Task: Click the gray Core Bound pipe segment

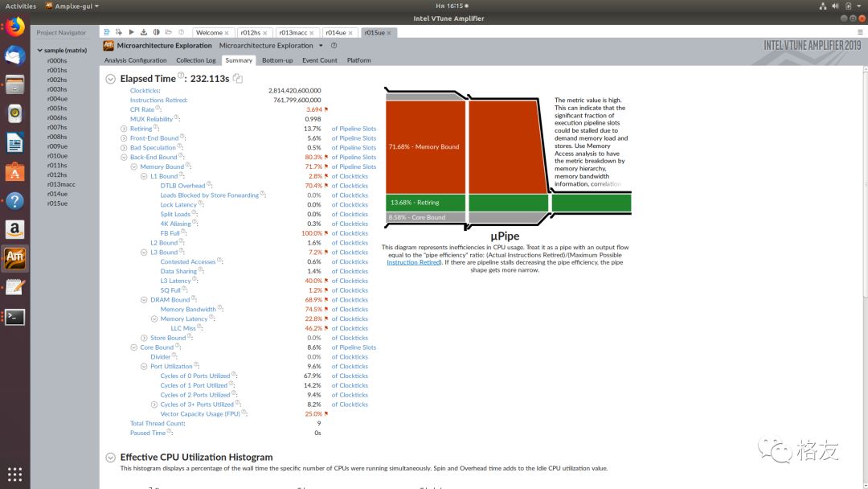Action: point(426,218)
